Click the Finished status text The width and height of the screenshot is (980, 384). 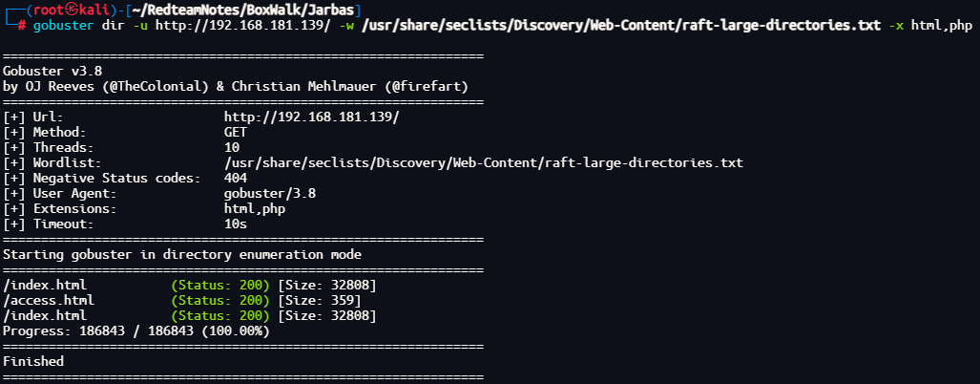(33, 361)
